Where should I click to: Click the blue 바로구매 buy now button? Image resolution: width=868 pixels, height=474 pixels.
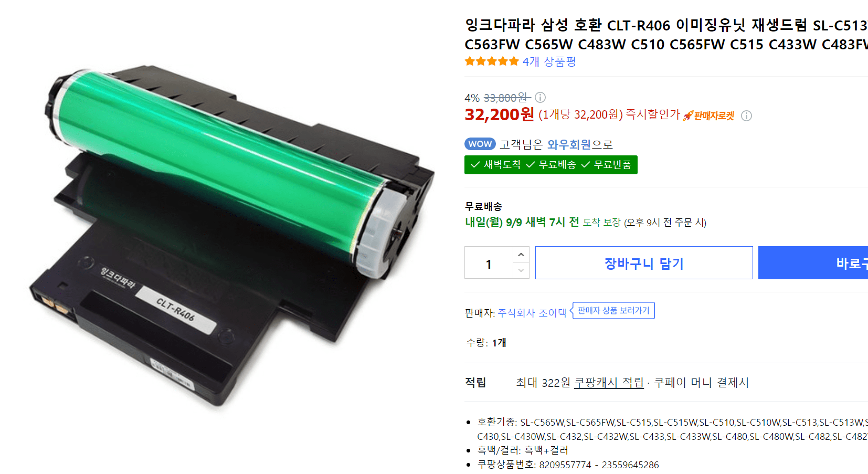point(813,262)
